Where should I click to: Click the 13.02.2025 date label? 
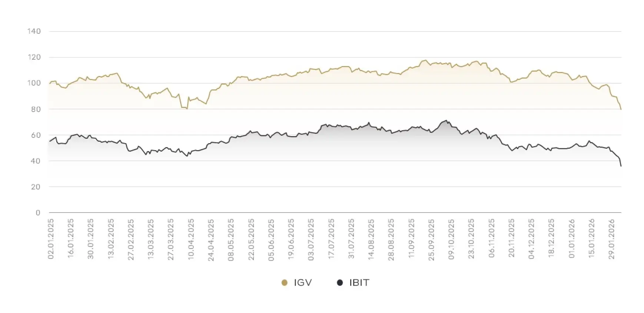[x=111, y=239]
